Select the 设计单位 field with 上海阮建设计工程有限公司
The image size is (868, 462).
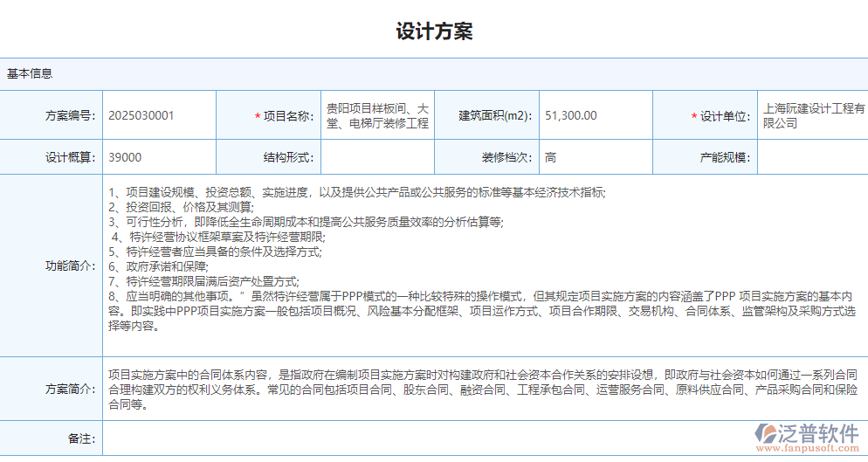click(812, 115)
